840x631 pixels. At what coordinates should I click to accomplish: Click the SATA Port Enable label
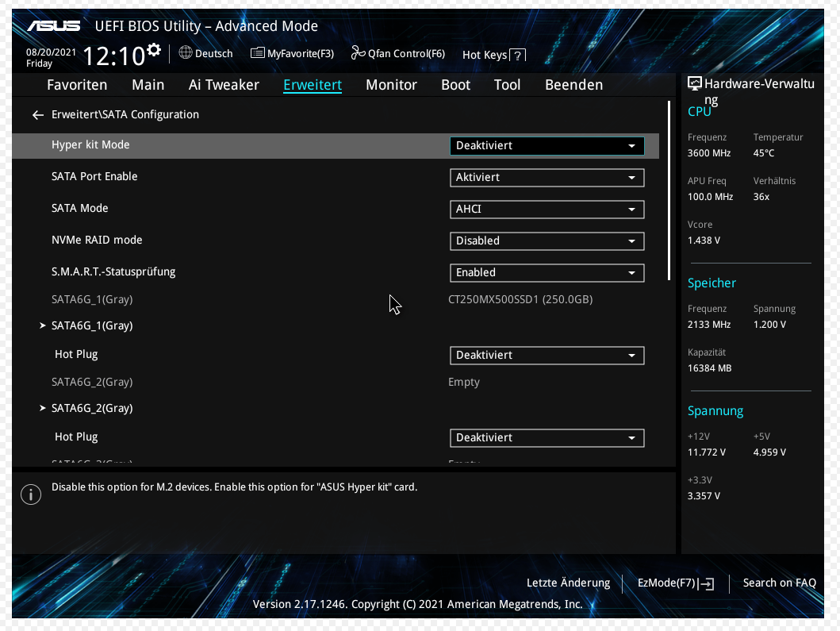94,176
